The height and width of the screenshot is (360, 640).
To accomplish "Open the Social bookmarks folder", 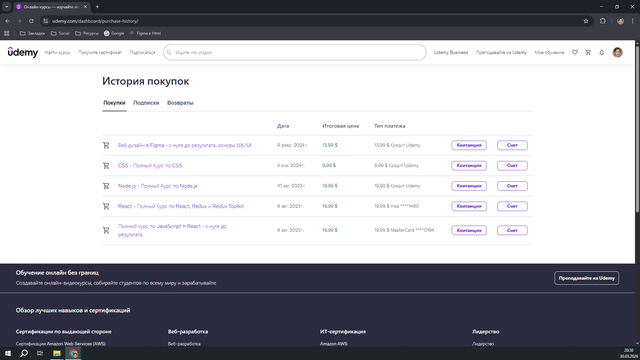I will pyautogui.click(x=60, y=33).
